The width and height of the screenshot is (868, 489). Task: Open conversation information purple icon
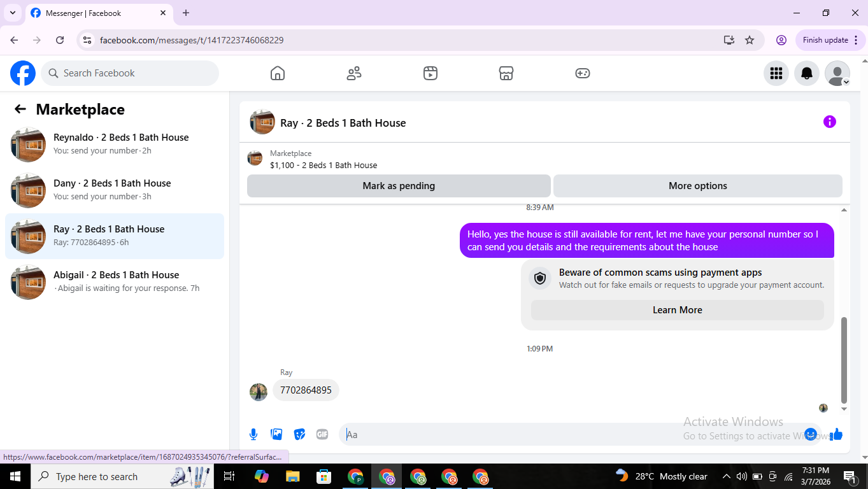(x=830, y=122)
